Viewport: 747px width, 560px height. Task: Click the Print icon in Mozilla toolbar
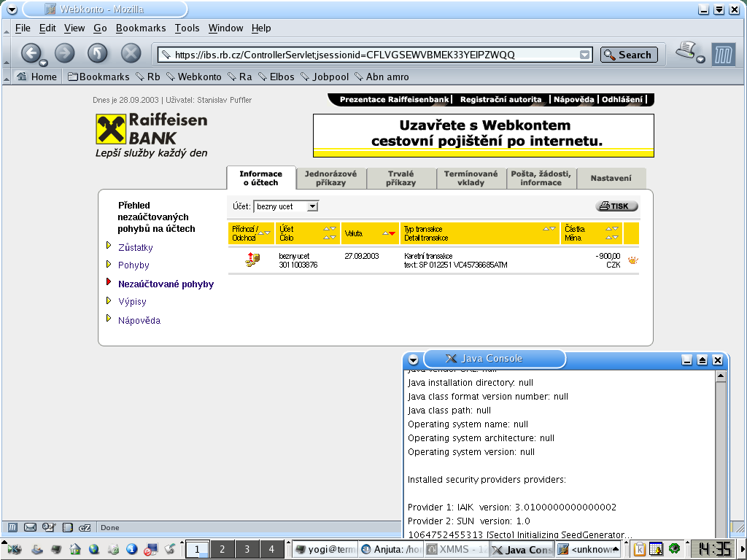[x=686, y=50]
